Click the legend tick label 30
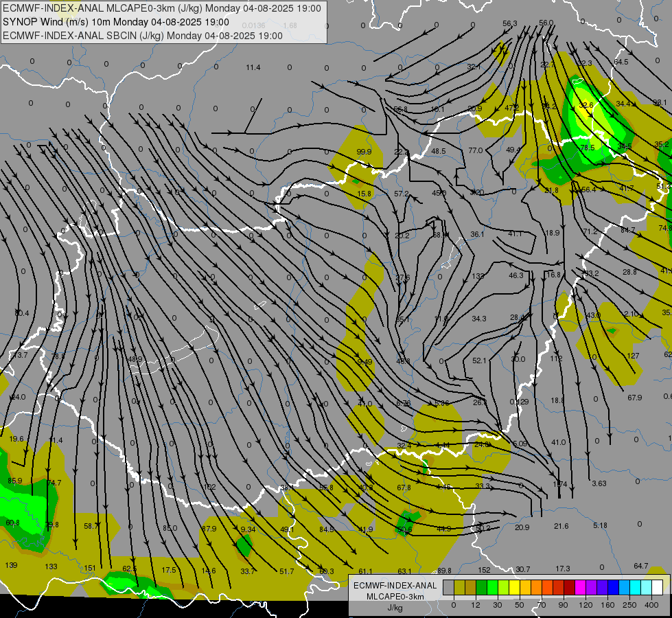 pyautogui.click(x=497, y=605)
